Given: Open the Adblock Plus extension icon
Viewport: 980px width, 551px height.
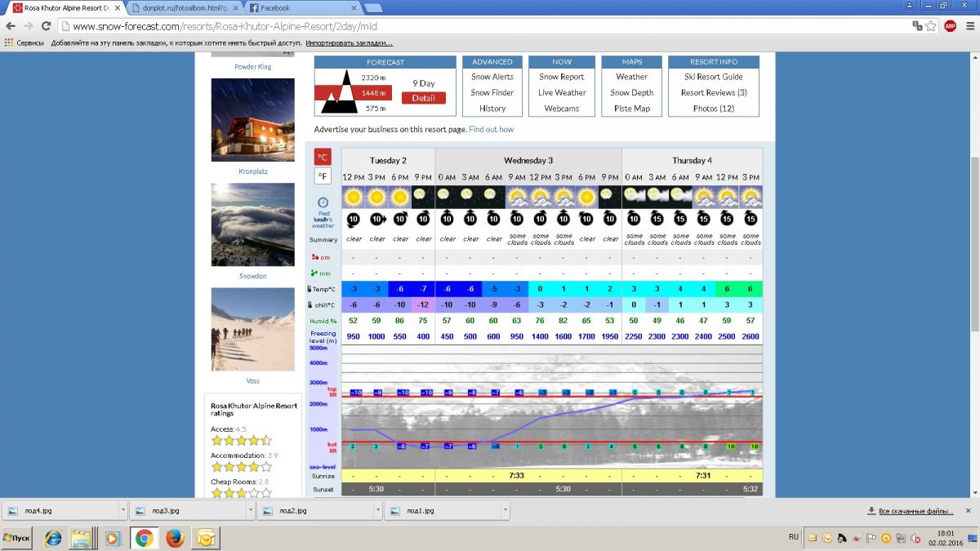Looking at the screenshot, I should point(950,26).
